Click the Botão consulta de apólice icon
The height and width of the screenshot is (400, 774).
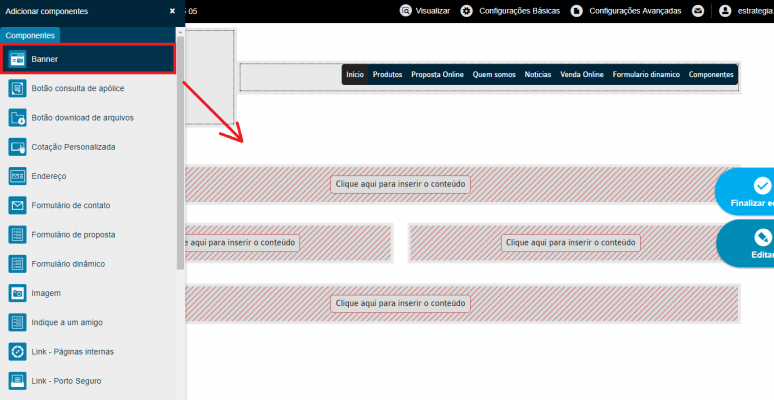[17, 88]
